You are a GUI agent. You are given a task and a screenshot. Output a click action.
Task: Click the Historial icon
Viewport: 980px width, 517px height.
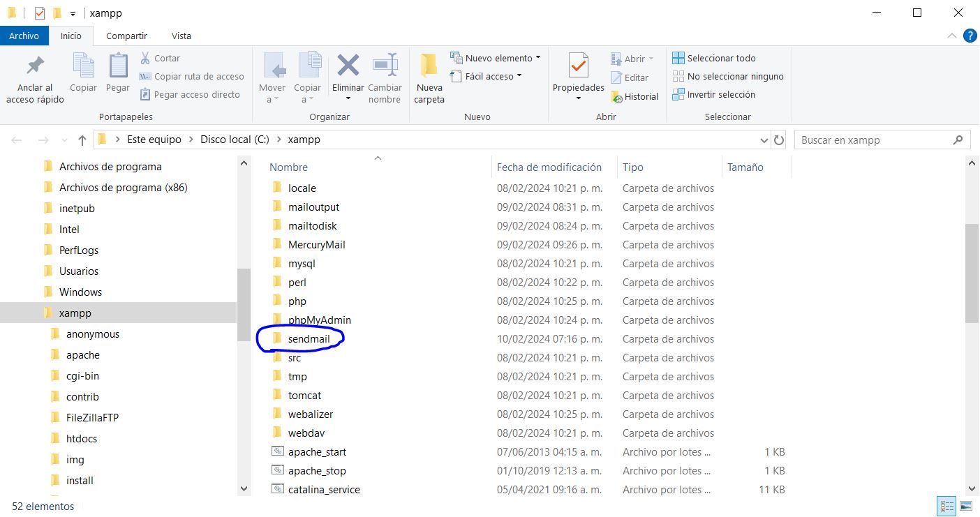616,97
